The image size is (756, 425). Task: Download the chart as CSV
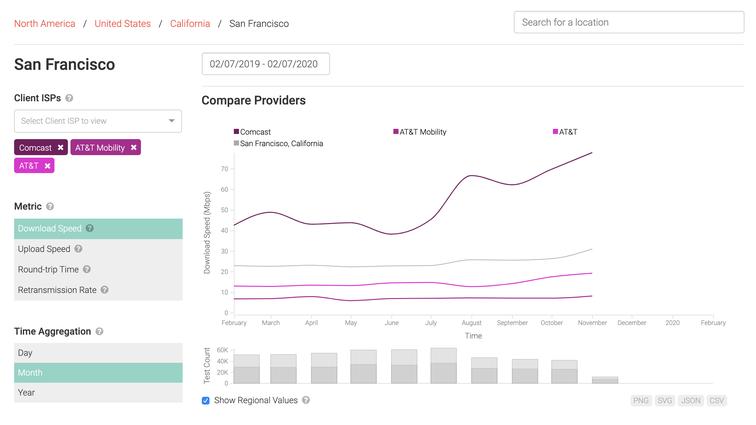(717, 400)
